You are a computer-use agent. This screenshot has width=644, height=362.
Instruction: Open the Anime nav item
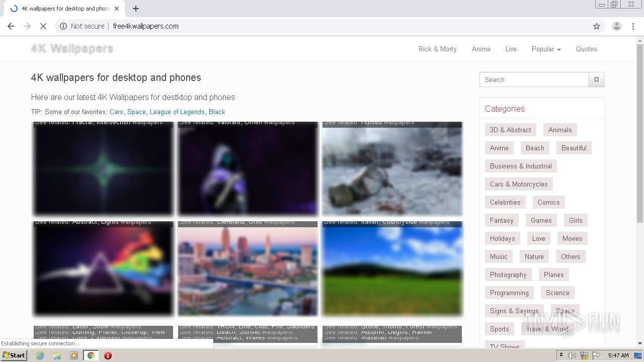point(481,49)
